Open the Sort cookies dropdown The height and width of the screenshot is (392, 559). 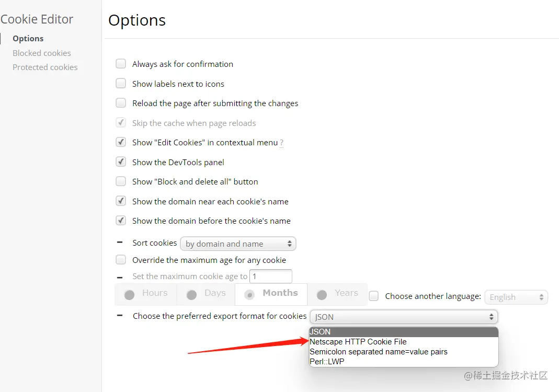pos(238,244)
